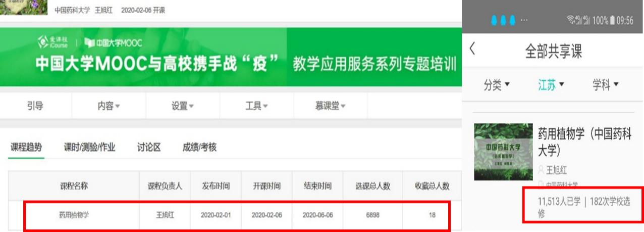Viewport: 644px width, 232px height.
Task: Open the 药用植物学 course thumbnail
Action: 503,152
